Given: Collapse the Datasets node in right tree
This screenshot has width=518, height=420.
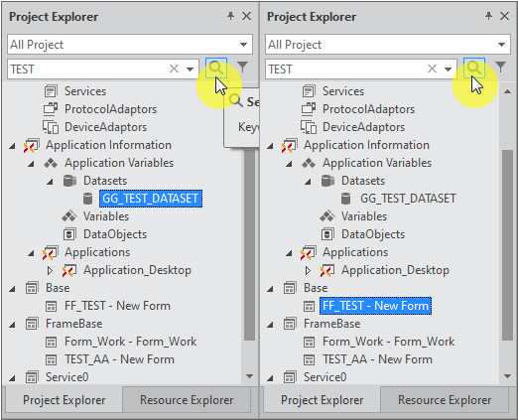Looking at the screenshot, I should click(x=308, y=182).
